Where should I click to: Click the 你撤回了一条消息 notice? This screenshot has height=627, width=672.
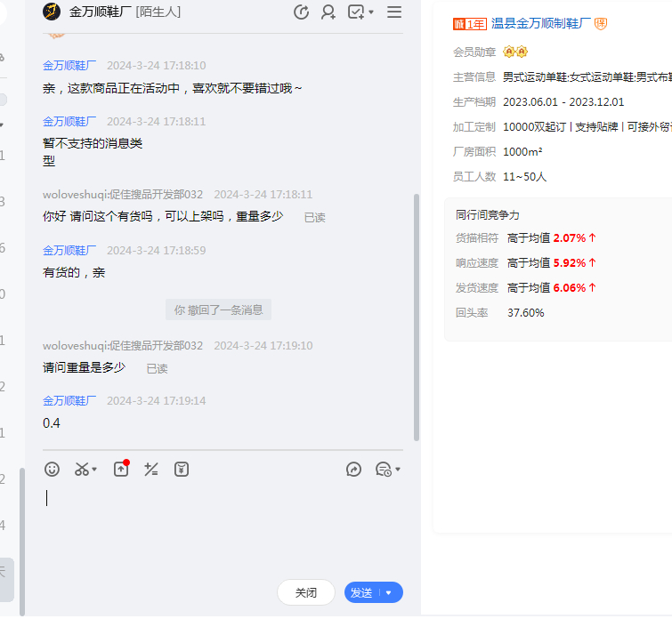[219, 309]
